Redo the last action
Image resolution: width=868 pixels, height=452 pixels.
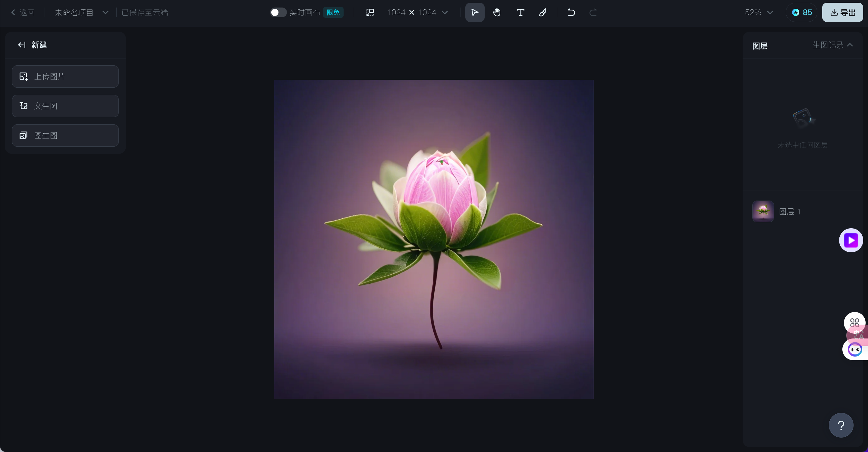[593, 12]
